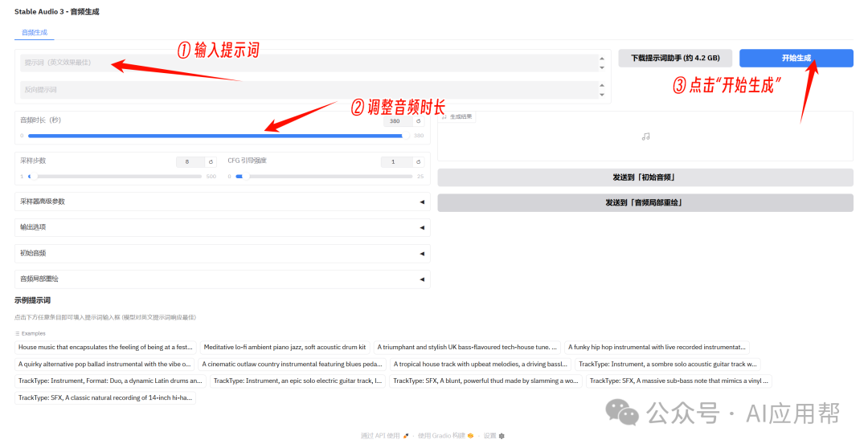Reset the CFG 引导强度 value icon
Screen dimensions: 868x448
coord(419,162)
